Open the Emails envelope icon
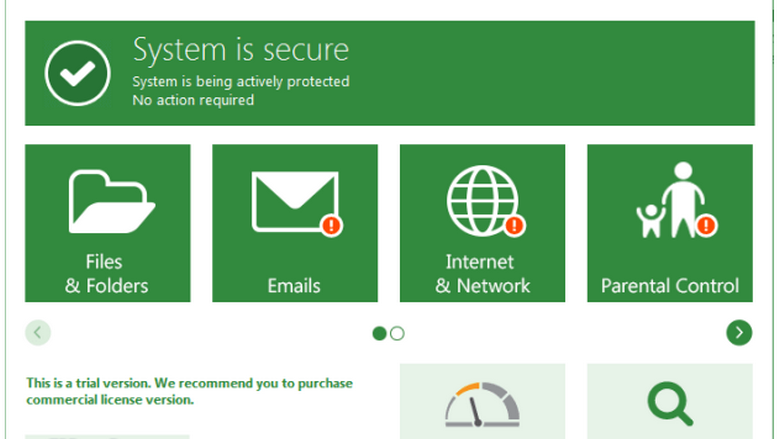The height and width of the screenshot is (439, 780). 295,201
